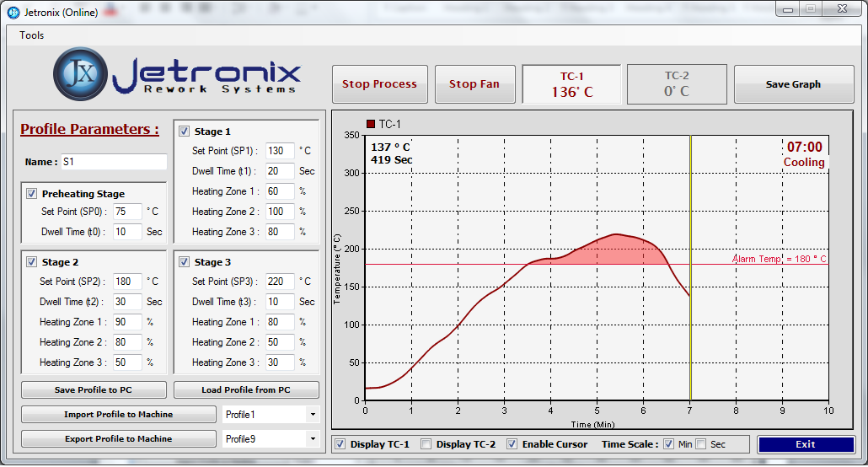868x467 pixels.
Task: Click the profile Name field
Action: [x=114, y=162]
